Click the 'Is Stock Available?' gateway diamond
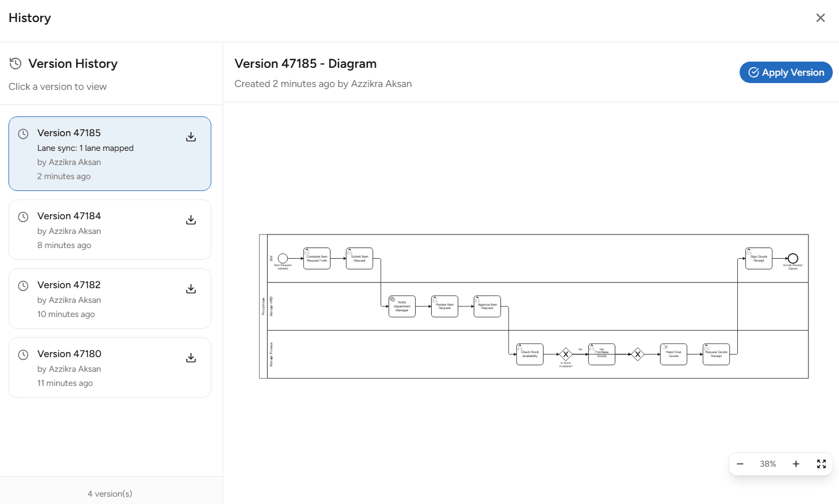839x504 pixels. click(566, 354)
